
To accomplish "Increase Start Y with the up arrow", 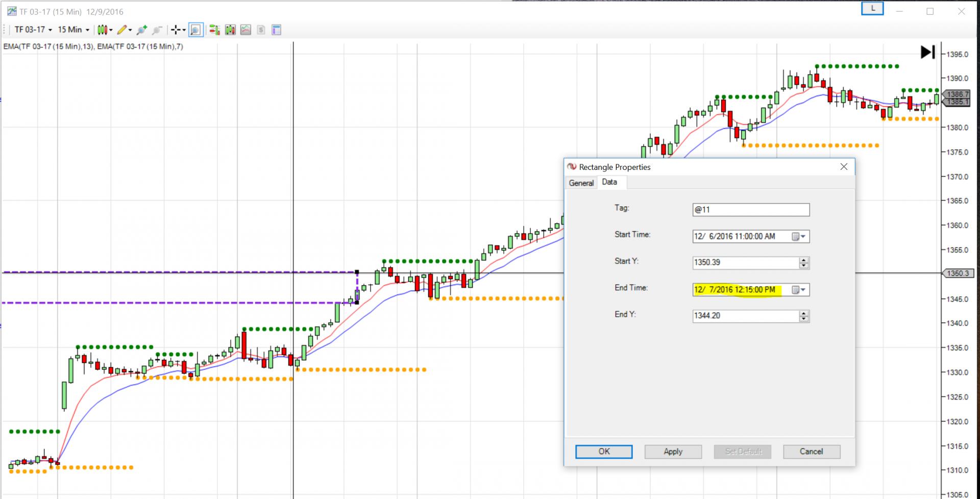I will coord(804,260).
